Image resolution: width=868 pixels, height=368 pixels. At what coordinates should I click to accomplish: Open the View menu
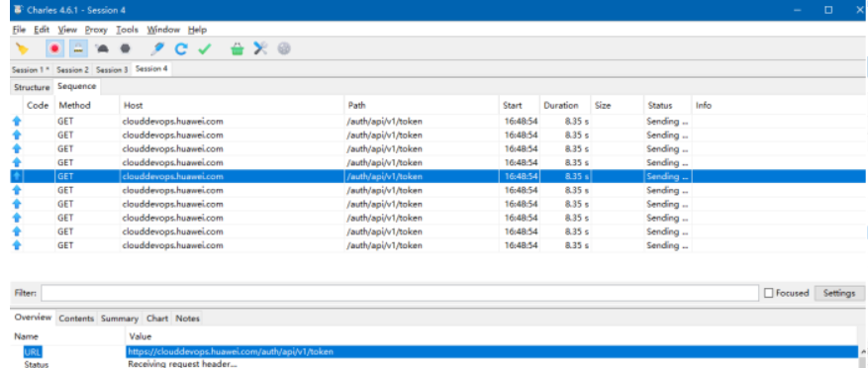(67, 30)
